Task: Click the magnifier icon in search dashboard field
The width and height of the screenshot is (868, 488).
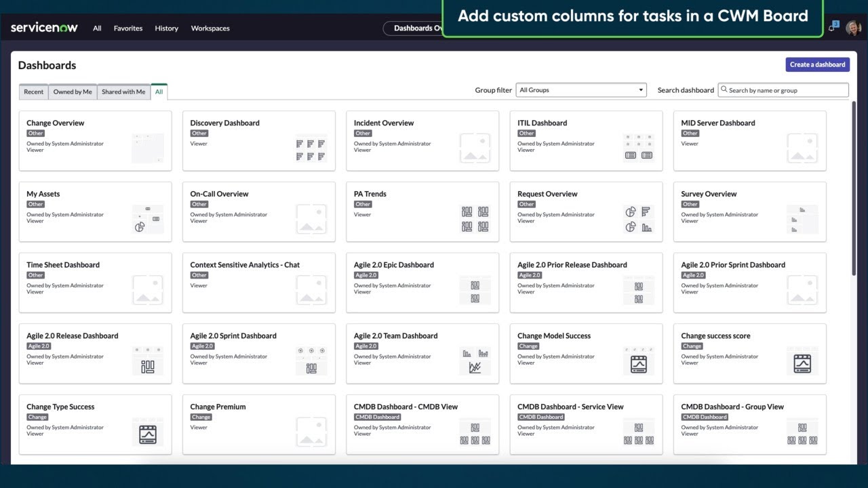Action: point(726,89)
